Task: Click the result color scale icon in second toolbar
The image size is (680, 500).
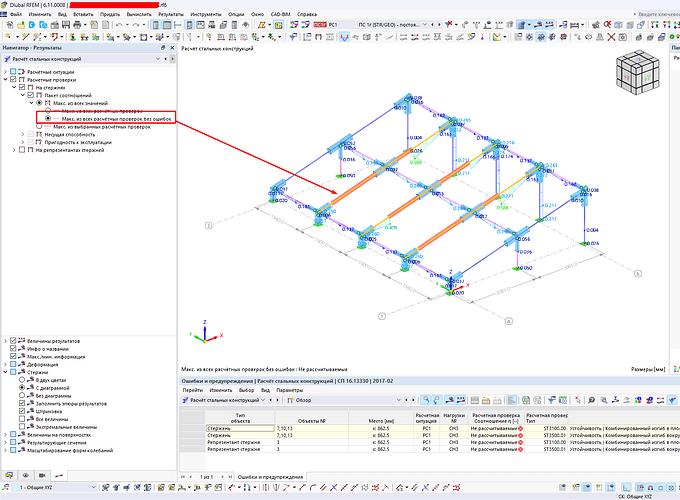Action: [x=497, y=37]
